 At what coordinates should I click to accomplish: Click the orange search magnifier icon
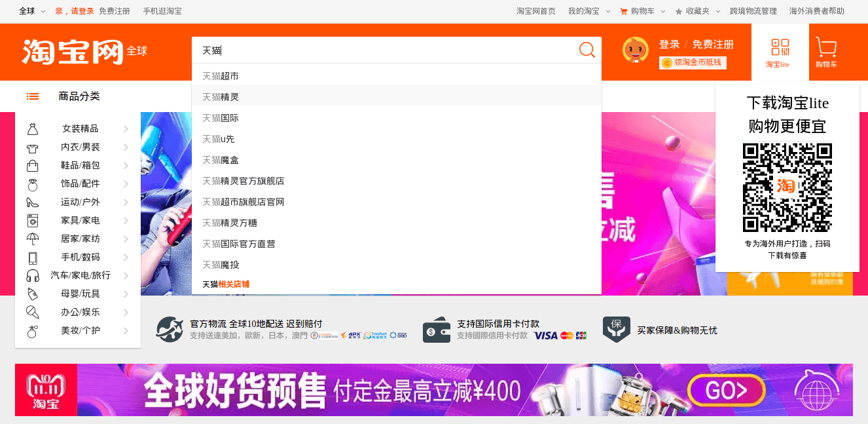click(x=587, y=50)
